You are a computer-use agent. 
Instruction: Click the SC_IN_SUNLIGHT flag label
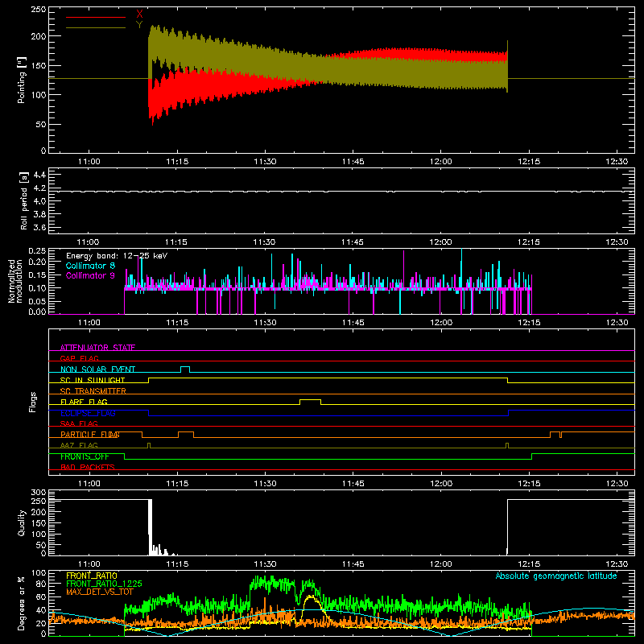[93, 380]
